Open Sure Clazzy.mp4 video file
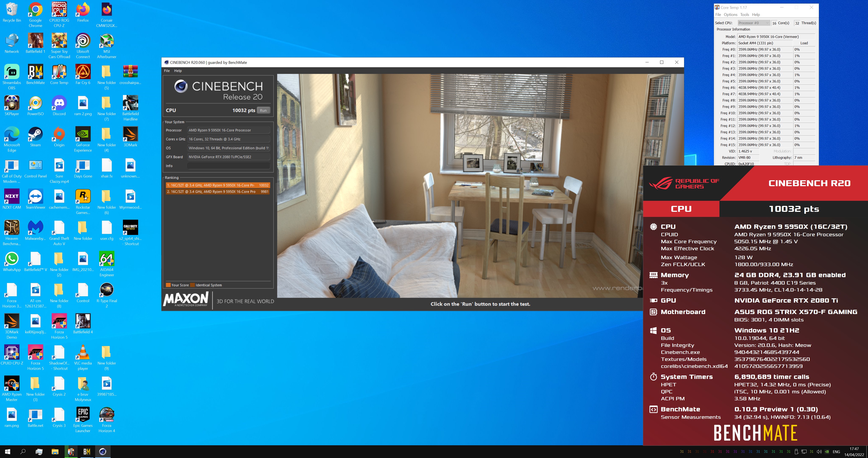This screenshot has height=458, width=868. coord(59,171)
